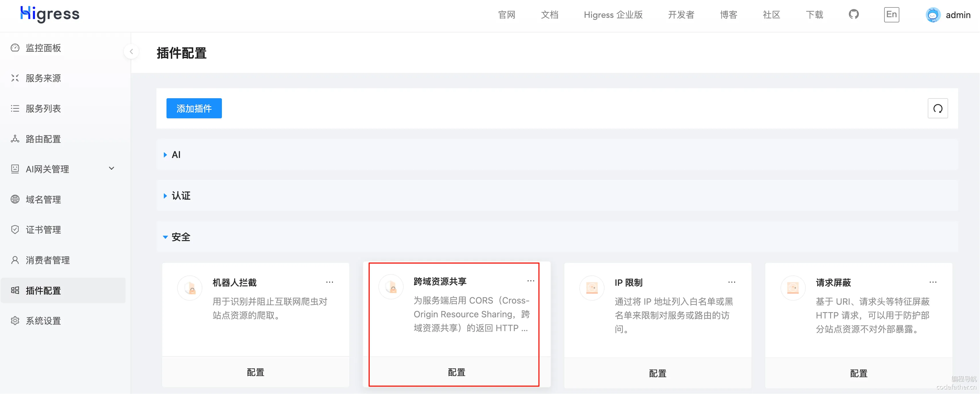Image resolution: width=980 pixels, height=394 pixels.
Task: Expand the AI plugin category
Action: click(x=165, y=155)
